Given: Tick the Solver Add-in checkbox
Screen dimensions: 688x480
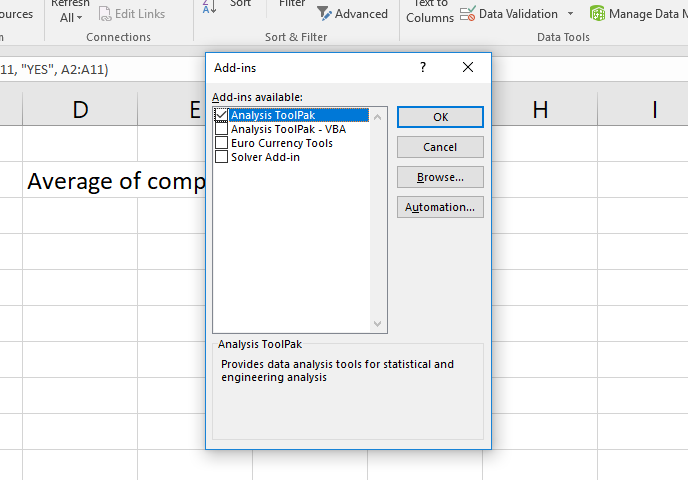Looking at the screenshot, I should 221,157.
